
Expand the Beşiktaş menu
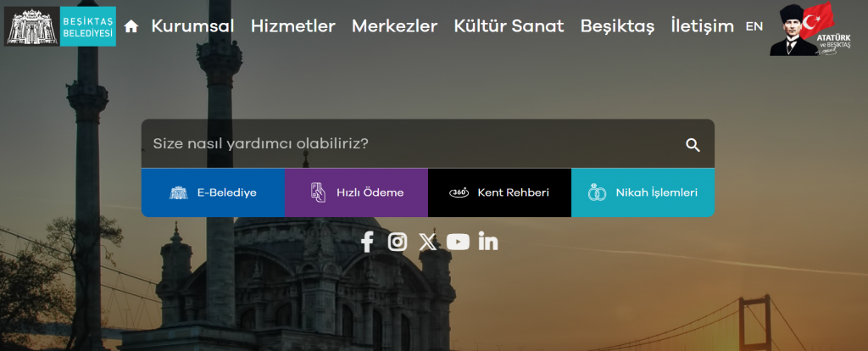(x=617, y=26)
